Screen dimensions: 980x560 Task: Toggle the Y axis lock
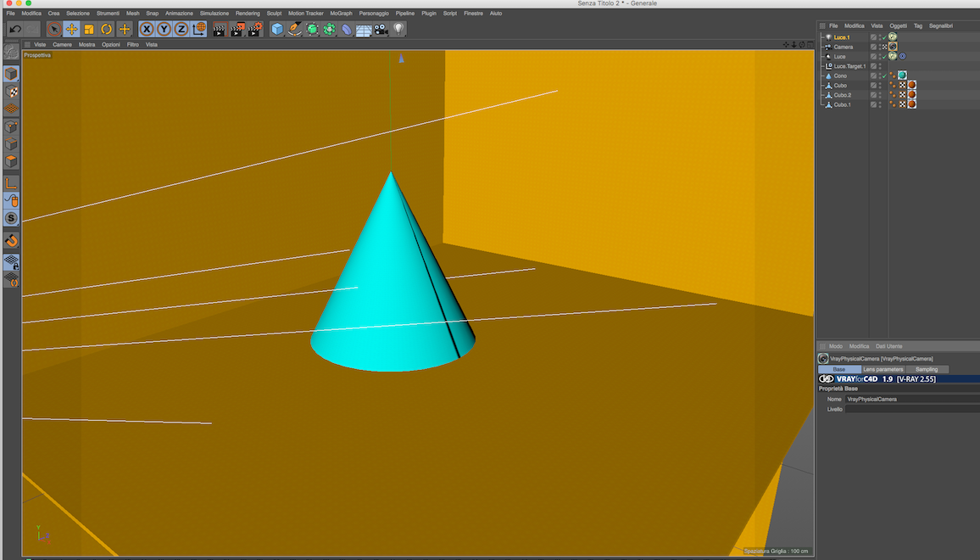coord(164,29)
